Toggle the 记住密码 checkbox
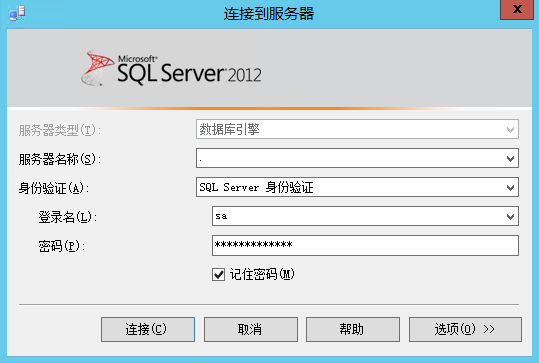 pyautogui.click(x=218, y=275)
